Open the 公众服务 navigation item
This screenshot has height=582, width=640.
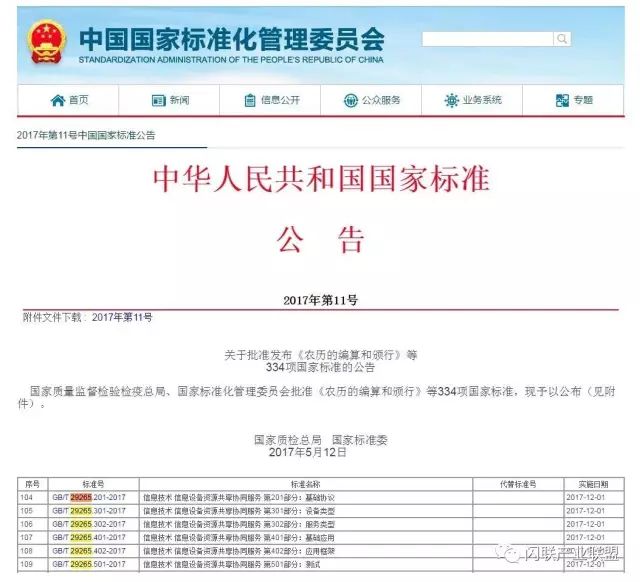click(x=371, y=100)
